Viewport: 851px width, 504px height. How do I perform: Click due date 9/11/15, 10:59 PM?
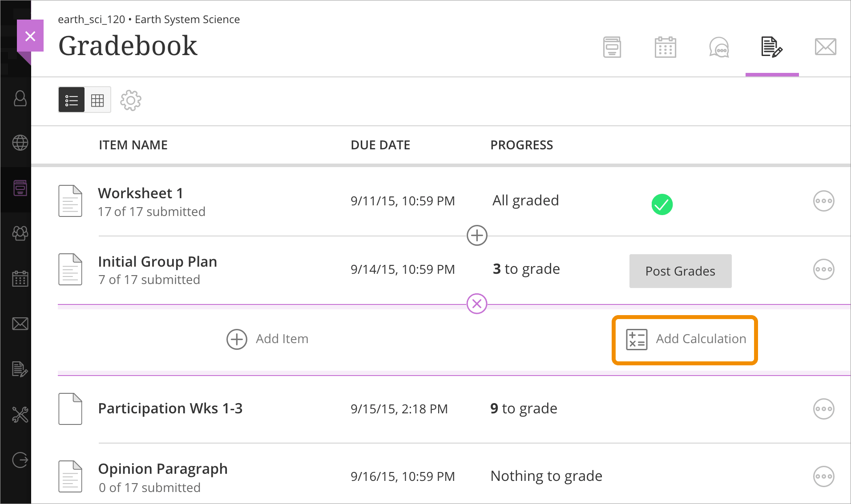[403, 201]
